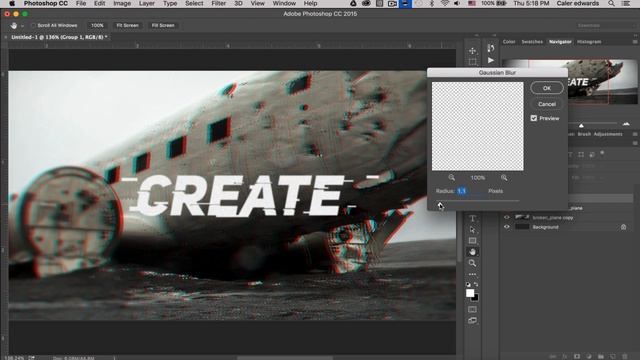640x360 pixels.
Task: Switch to the Histogram tab
Action: (589, 42)
